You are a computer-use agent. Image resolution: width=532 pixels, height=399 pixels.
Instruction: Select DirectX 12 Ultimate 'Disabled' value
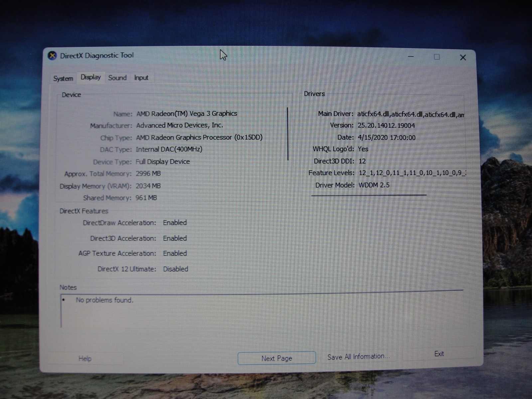point(176,269)
